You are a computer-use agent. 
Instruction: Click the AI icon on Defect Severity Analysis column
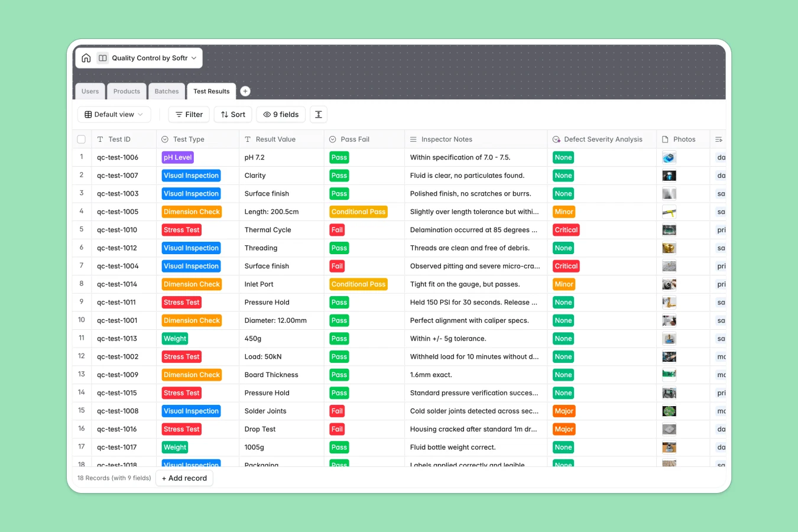click(x=556, y=139)
